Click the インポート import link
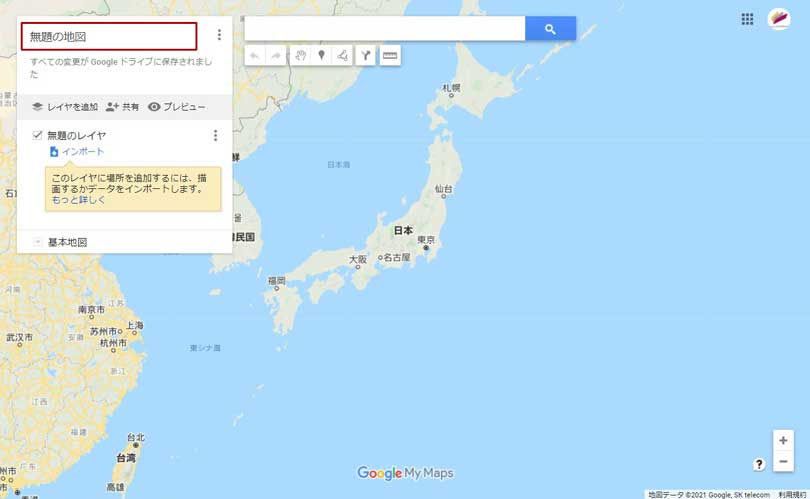Viewport: 810px width, 499px height. click(x=77, y=151)
